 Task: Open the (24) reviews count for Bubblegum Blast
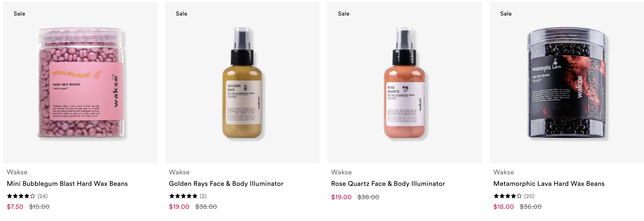43,196
